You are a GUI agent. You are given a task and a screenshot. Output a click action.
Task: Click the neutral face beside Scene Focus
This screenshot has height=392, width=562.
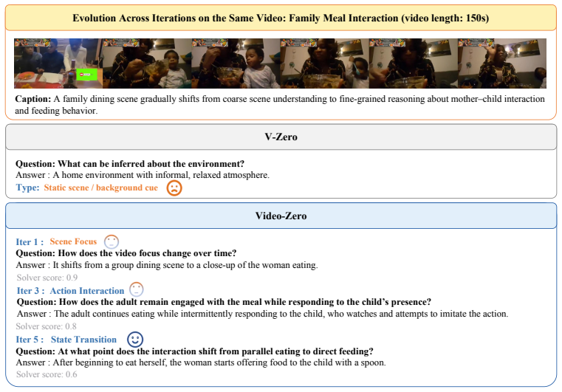111,241
